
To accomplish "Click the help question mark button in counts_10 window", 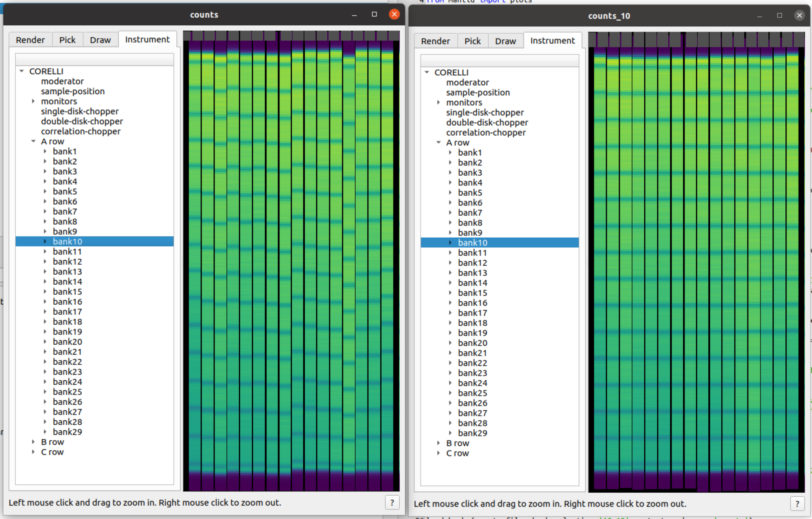I will click(x=797, y=504).
